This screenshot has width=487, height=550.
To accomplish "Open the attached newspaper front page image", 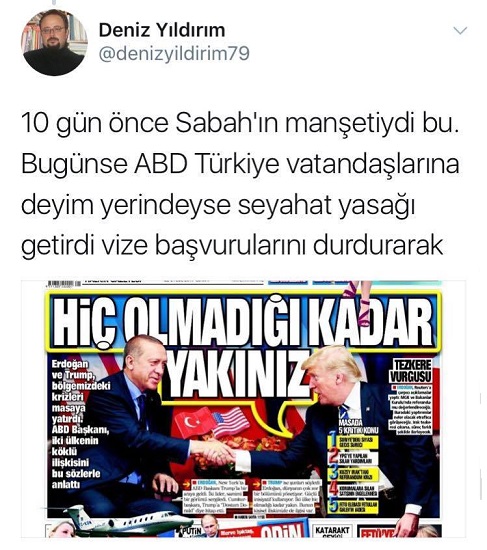I will 244,409.
